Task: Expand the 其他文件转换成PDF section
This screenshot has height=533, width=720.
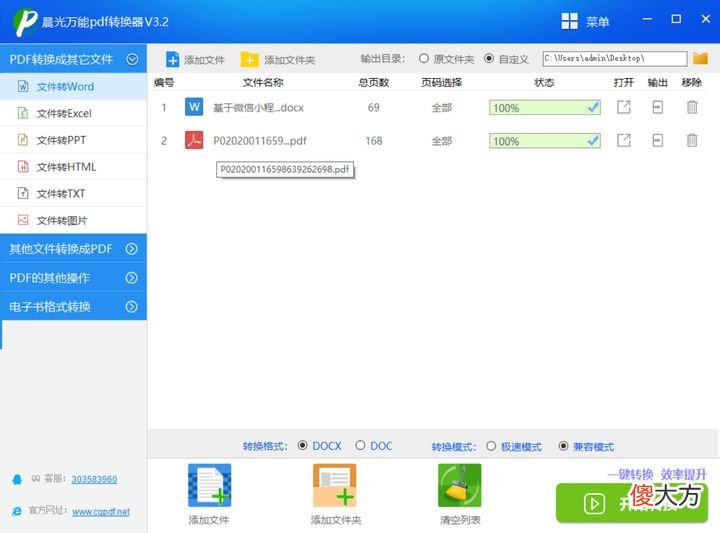Action: 132,249
